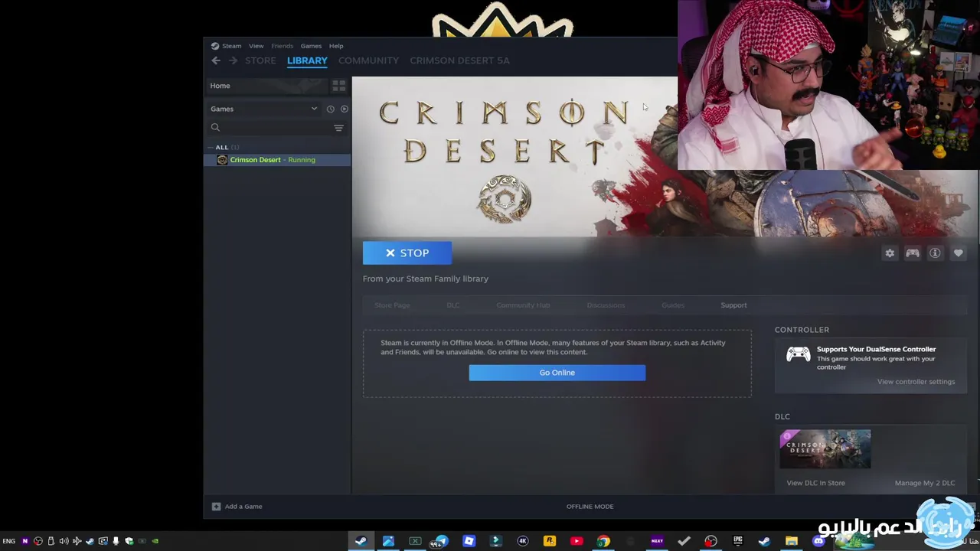This screenshot has height=551, width=980.
Task: Click the volume icon in system tray
Action: (x=64, y=541)
